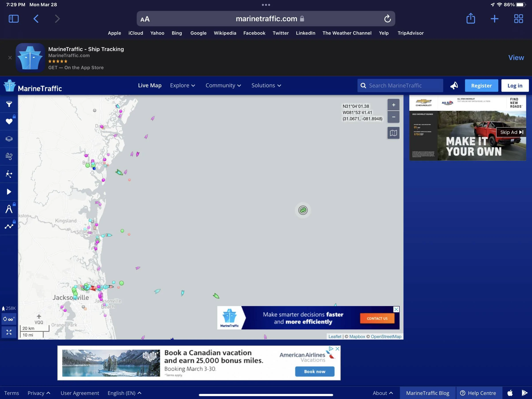Start the map playback play icon
This screenshot has height=399, width=532.
click(9, 192)
